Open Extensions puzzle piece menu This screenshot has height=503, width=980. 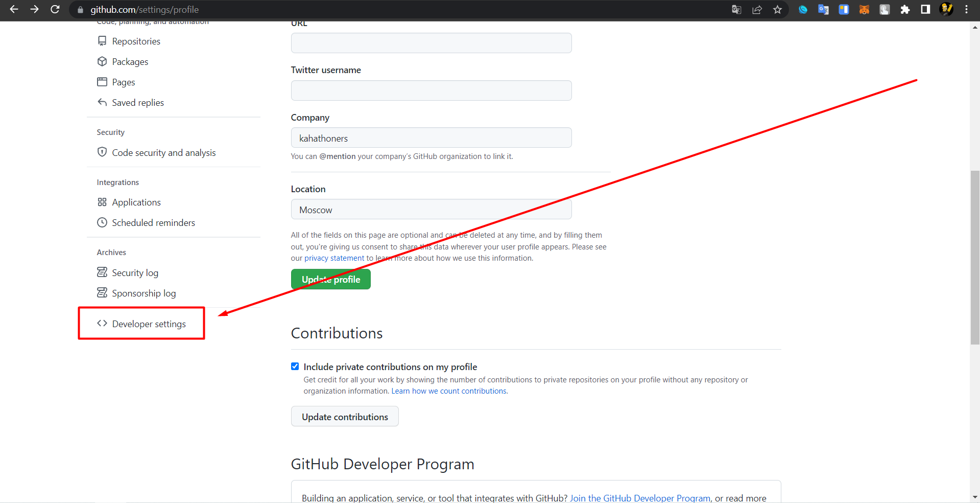(x=905, y=9)
